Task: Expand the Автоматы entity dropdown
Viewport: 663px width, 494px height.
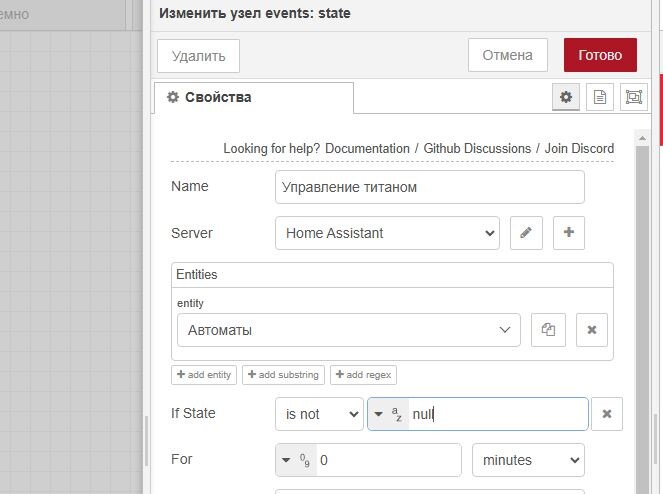Action: point(349,330)
